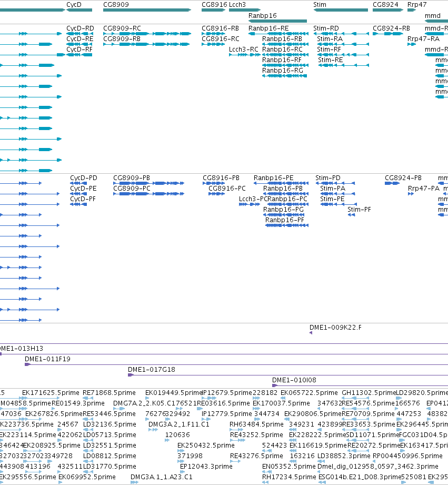Screen dimensions: 448x485
Task: Click the Ranbp16-RC transcript
Action: [x=285, y=55]
